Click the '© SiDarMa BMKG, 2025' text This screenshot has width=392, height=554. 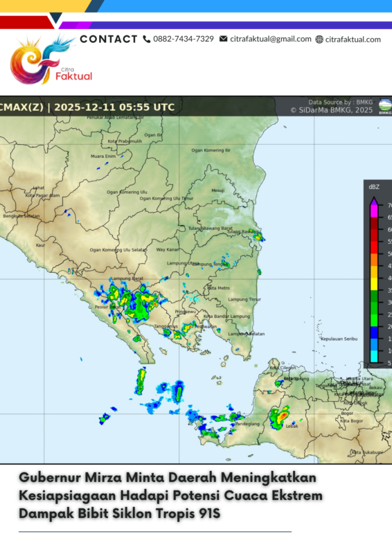pyautogui.click(x=332, y=110)
